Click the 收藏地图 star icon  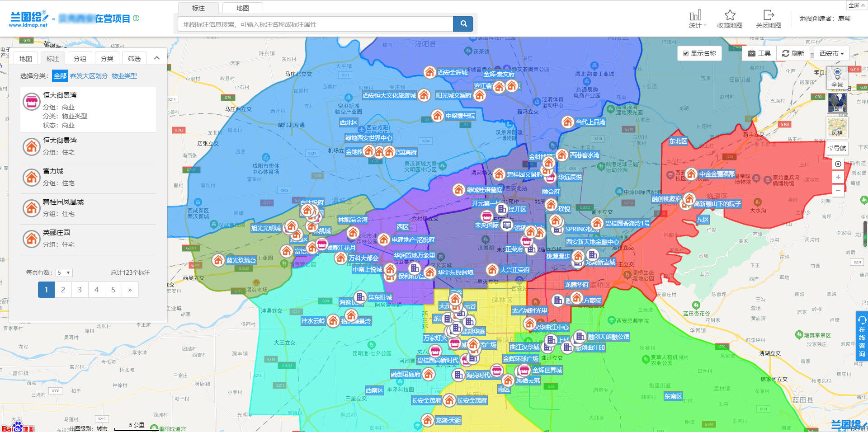(x=730, y=15)
